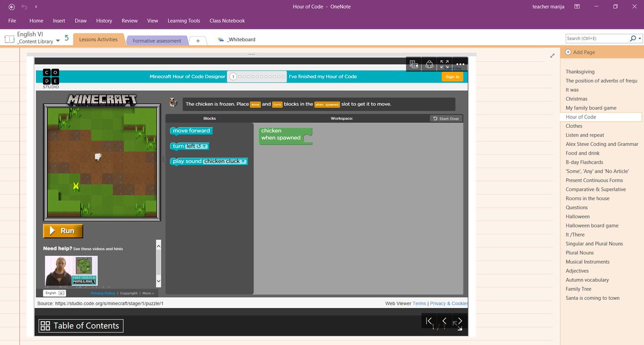
Task: Go to previous slide arrow icon
Action: [444, 321]
